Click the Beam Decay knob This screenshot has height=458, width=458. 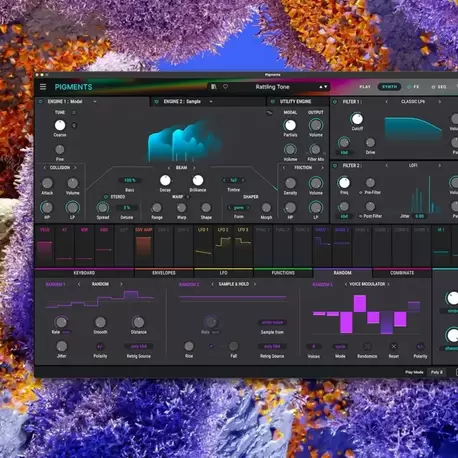(165, 180)
